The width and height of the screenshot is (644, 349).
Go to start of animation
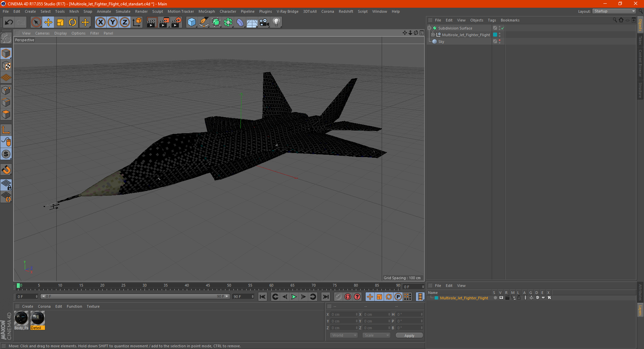pyautogui.click(x=263, y=297)
